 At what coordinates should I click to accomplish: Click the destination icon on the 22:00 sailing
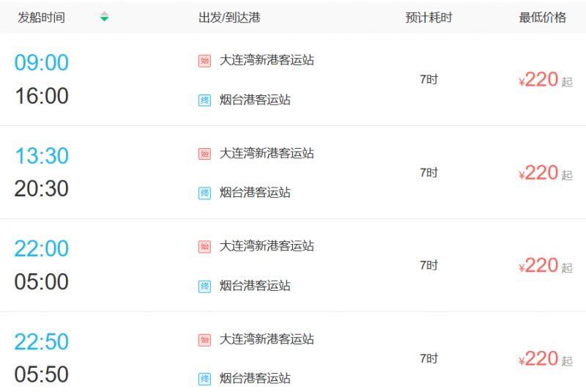coord(204,286)
